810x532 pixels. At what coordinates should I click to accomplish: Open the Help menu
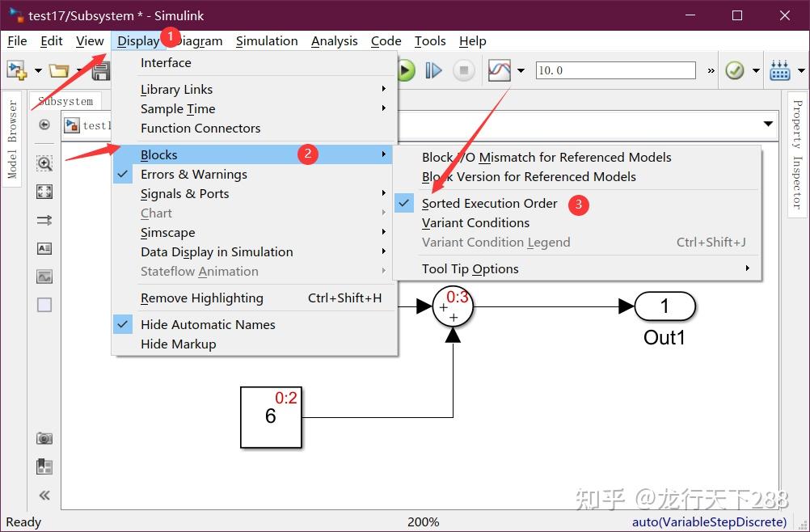pos(473,40)
